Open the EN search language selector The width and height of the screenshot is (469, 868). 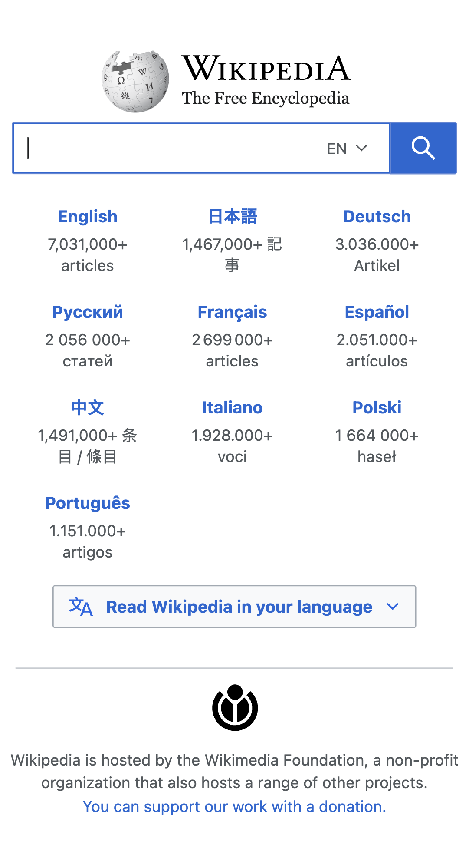click(347, 149)
